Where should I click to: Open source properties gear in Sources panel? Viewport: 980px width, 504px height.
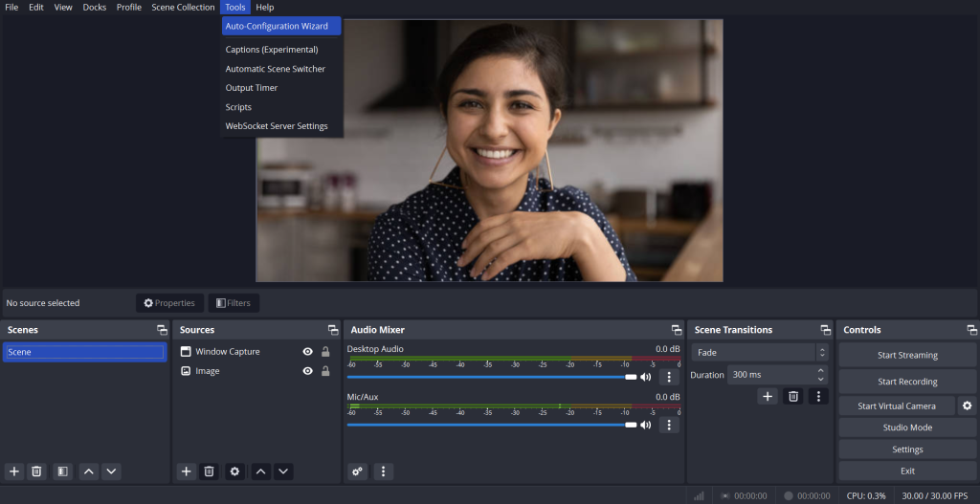point(235,471)
